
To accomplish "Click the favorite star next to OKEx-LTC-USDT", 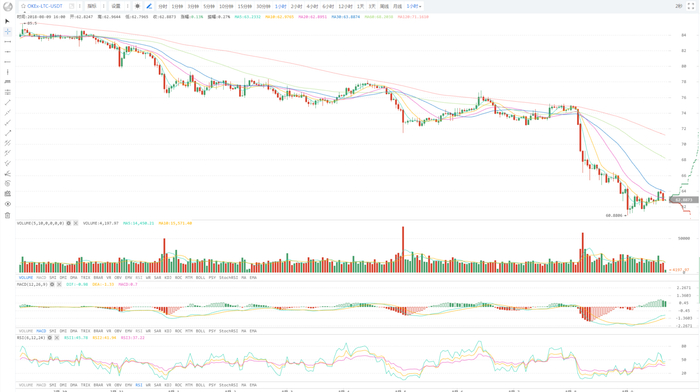I will 23,6.
